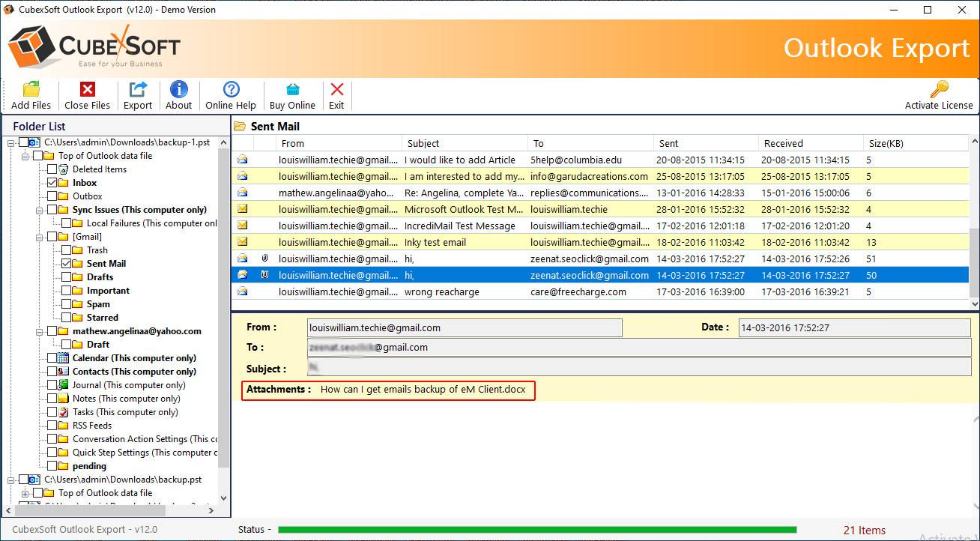Click the paperclip icon on the 51 KB email
980x541 pixels.
[x=264, y=259]
